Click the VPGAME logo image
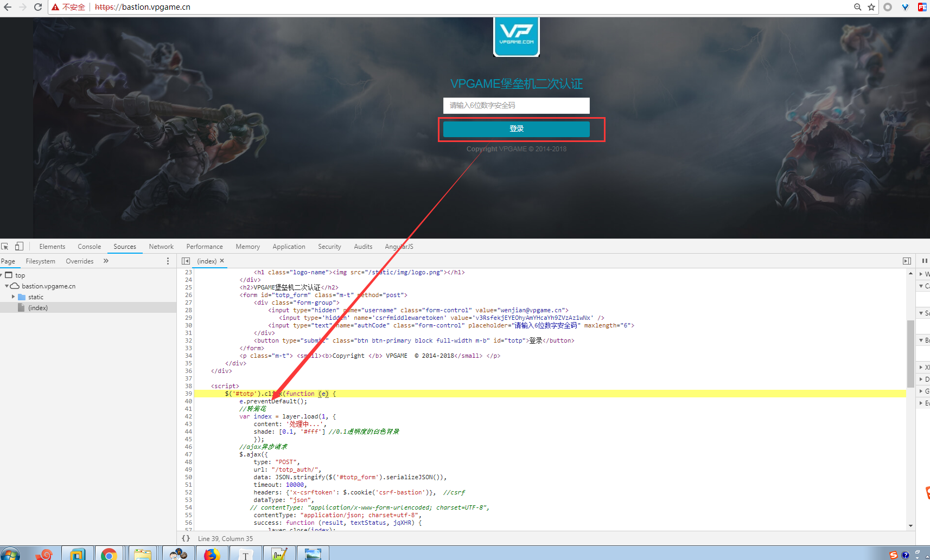Screen dimensions: 930x560 coord(517,36)
